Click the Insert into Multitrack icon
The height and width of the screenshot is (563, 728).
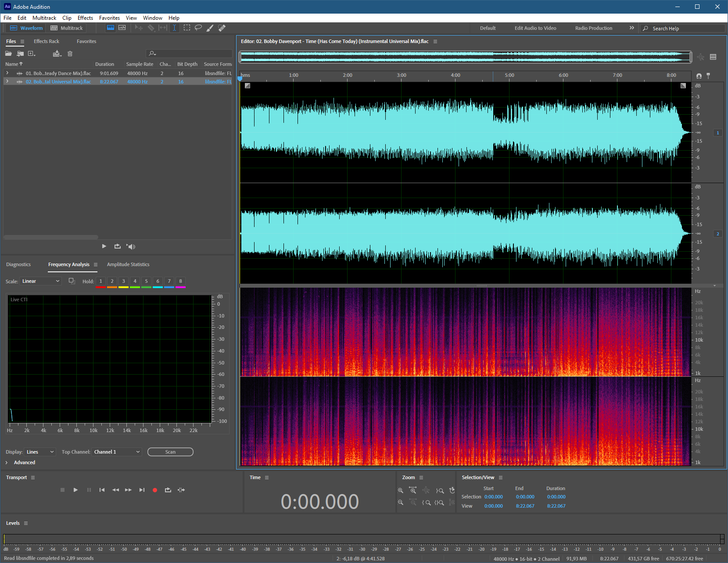click(57, 54)
